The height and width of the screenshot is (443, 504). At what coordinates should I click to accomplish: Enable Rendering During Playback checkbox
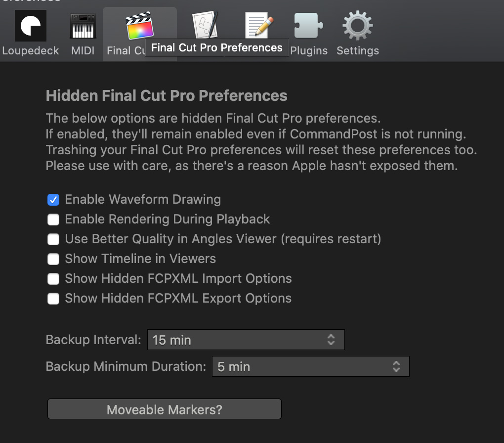coord(53,220)
